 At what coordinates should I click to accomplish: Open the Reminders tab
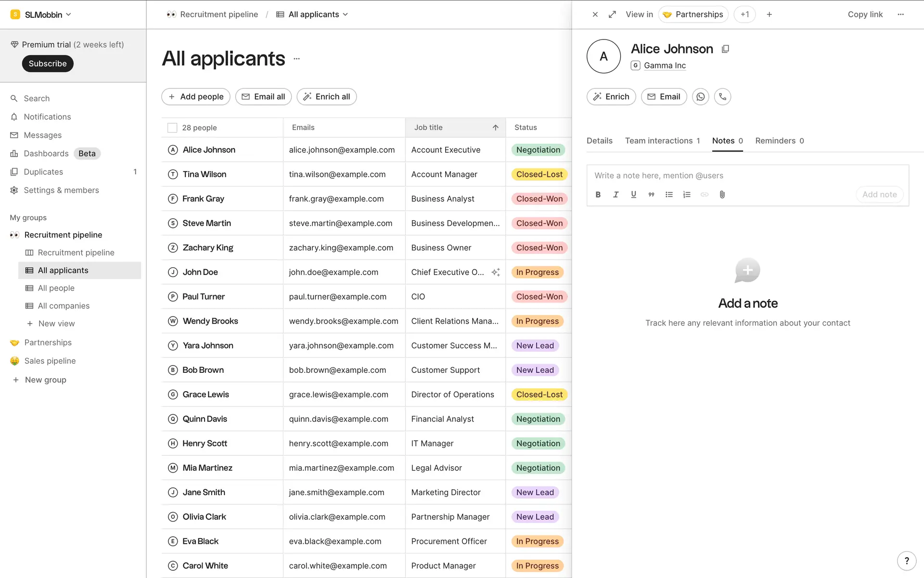pyautogui.click(x=779, y=141)
